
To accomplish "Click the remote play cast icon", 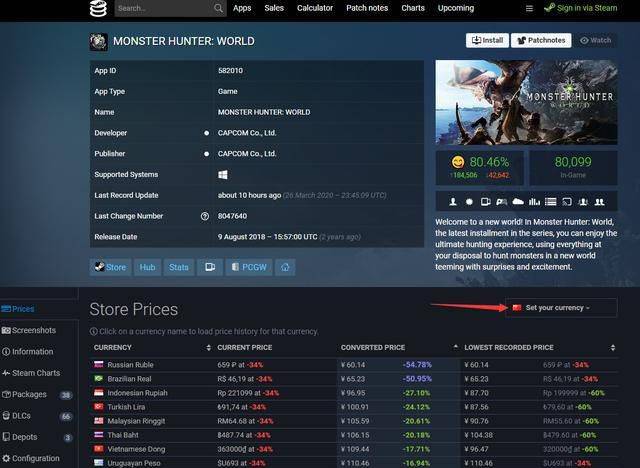I will pos(567,202).
